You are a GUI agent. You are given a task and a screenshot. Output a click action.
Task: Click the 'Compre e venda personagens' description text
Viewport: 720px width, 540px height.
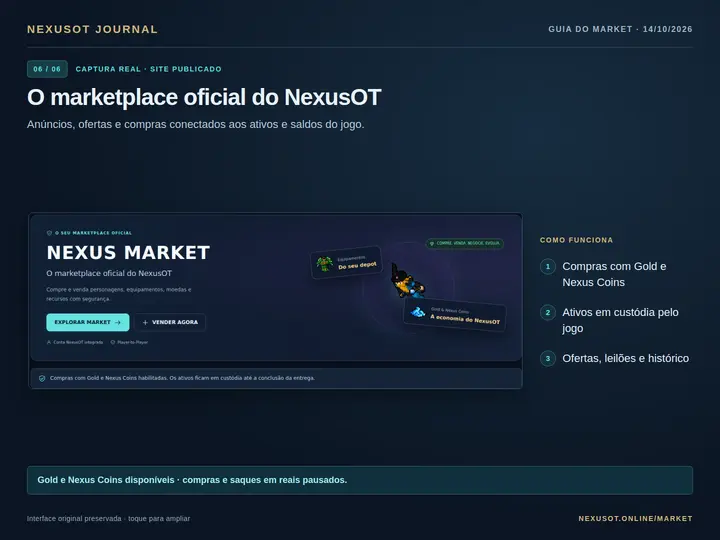119,294
